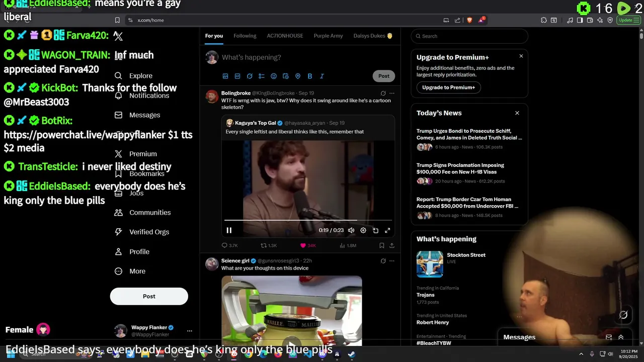Open Wappy Flanker account menu dots
The width and height of the screenshot is (644, 362).
[189, 331]
